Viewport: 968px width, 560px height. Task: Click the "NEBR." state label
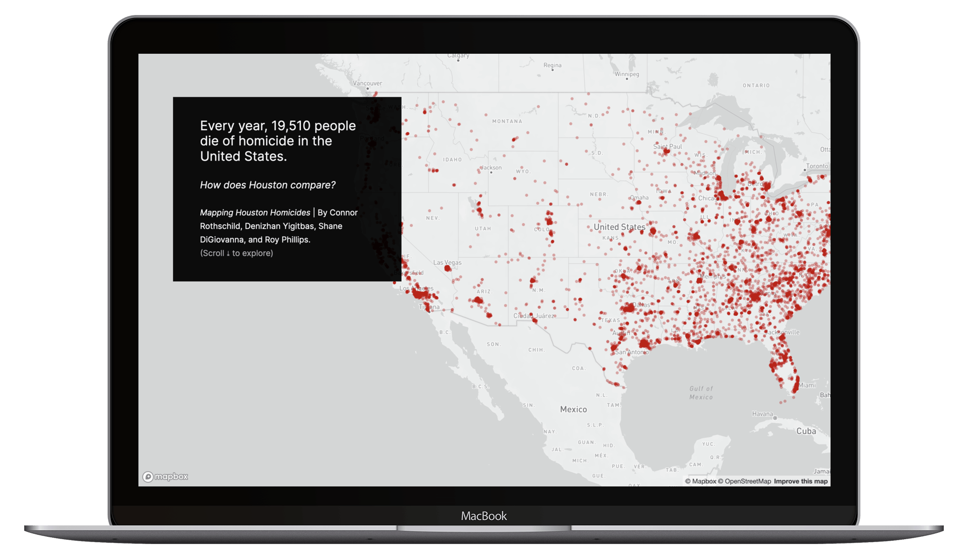[599, 195]
